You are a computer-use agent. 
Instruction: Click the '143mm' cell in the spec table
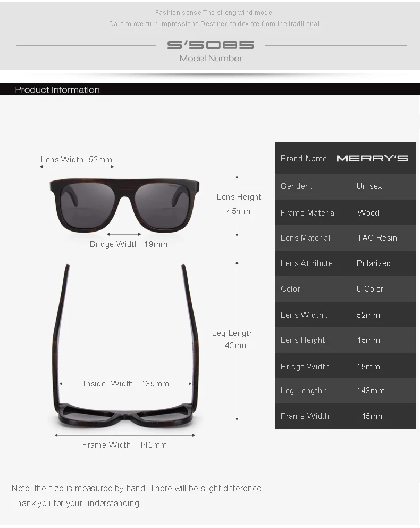coord(371,391)
